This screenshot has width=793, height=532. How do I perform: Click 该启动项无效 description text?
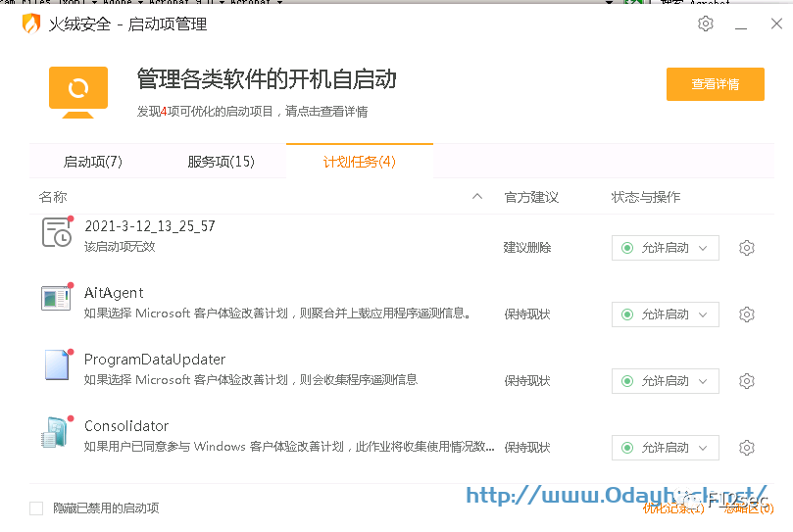[x=120, y=246]
